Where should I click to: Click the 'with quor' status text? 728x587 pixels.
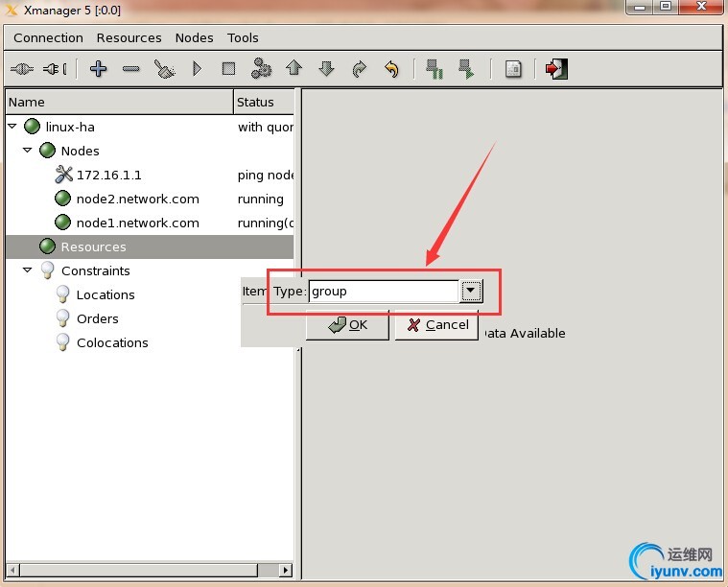tap(265, 127)
